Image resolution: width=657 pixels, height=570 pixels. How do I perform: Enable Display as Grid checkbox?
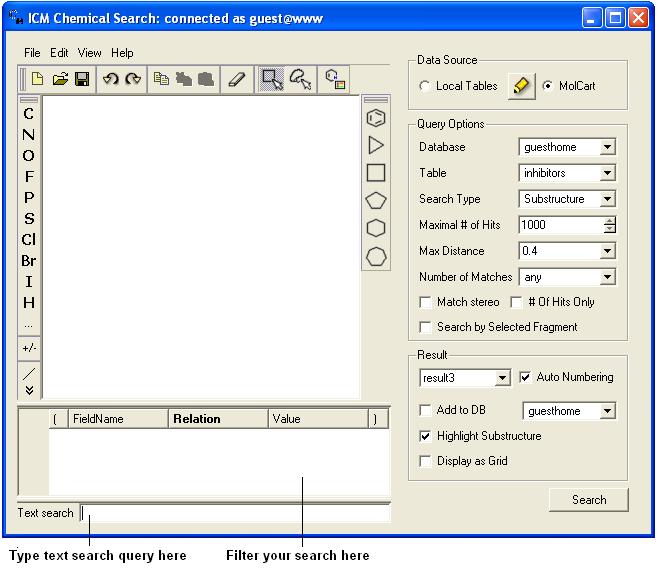(x=425, y=461)
